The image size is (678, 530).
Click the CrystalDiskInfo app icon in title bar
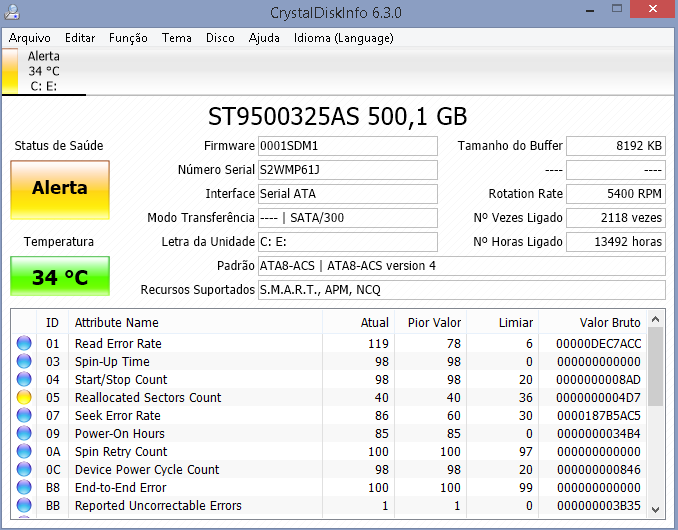12,12
